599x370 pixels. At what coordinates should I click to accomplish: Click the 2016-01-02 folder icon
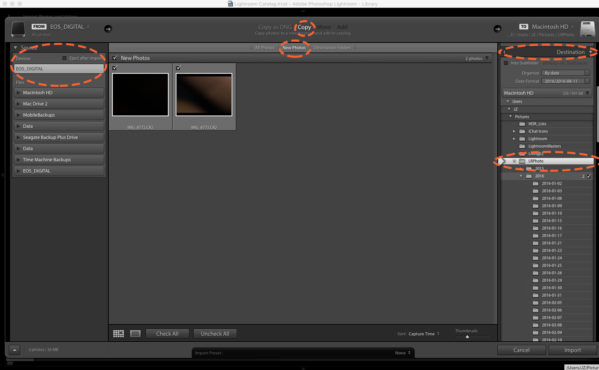[x=536, y=184]
